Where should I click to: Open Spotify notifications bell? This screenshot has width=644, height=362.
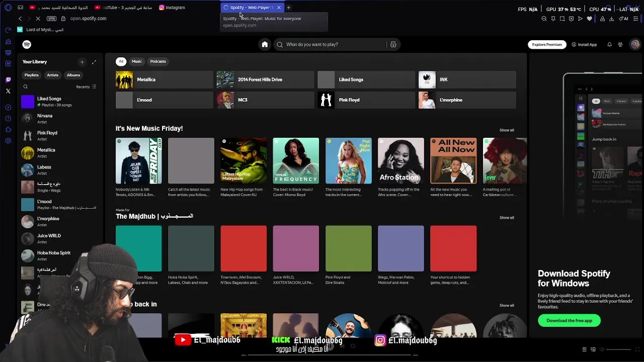tap(609, 44)
